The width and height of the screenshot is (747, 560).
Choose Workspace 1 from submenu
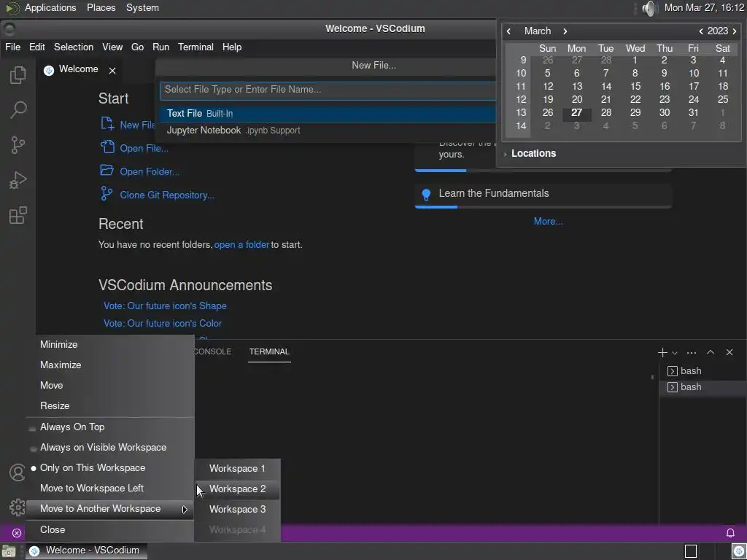point(237,469)
